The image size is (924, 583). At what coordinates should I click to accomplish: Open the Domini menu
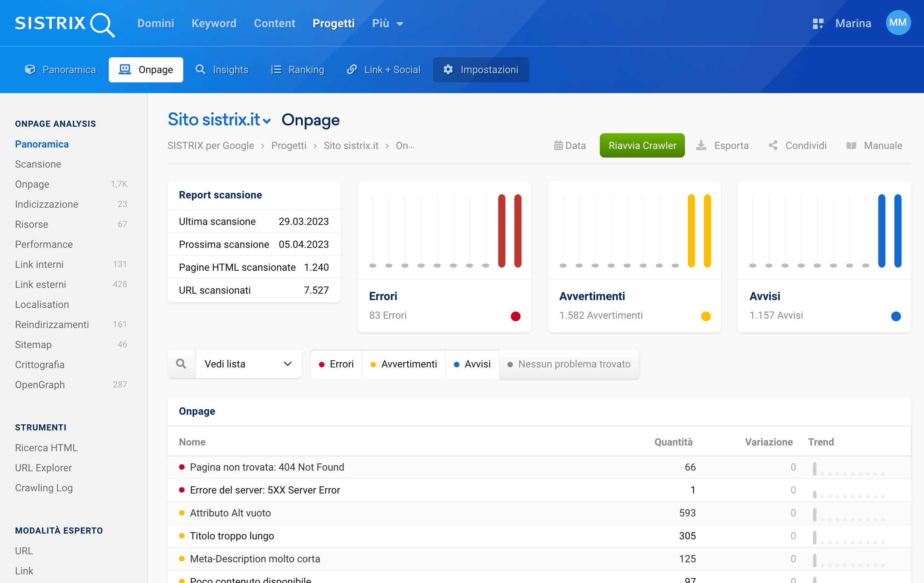(x=156, y=23)
